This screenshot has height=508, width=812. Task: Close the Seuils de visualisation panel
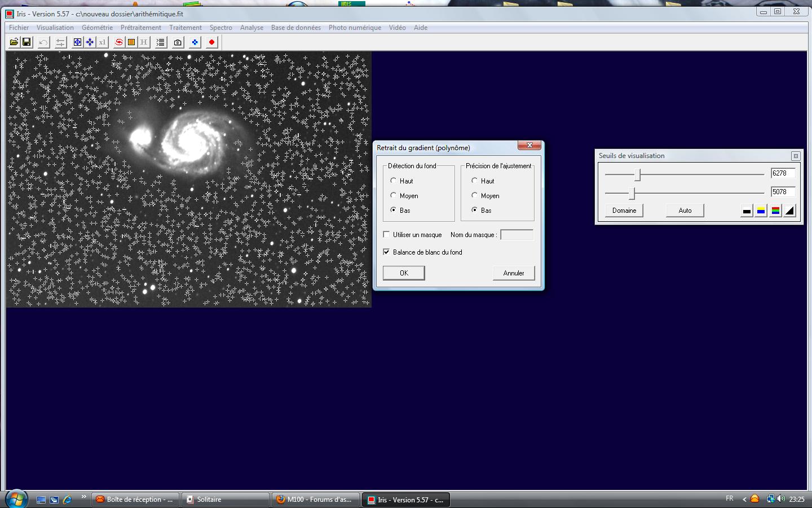(796, 156)
